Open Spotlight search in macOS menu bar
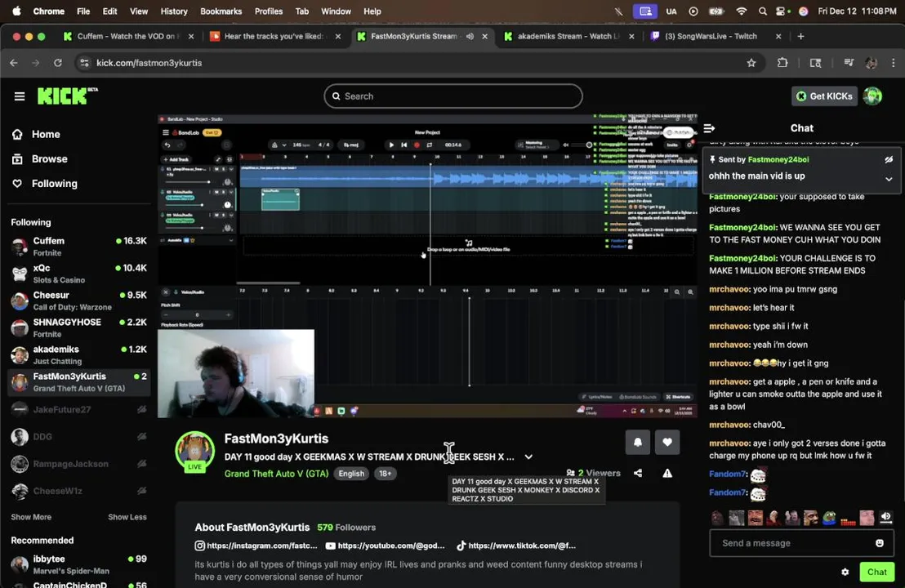This screenshot has height=588, width=905. point(762,11)
